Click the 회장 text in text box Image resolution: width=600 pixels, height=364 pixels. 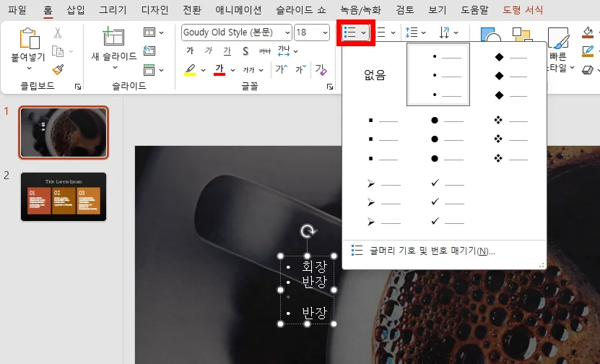(x=314, y=266)
